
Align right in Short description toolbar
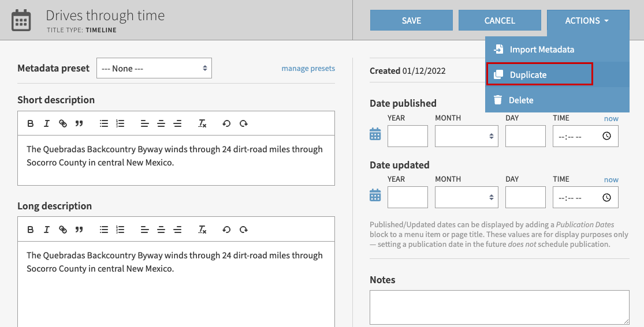click(x=177, y=123)
